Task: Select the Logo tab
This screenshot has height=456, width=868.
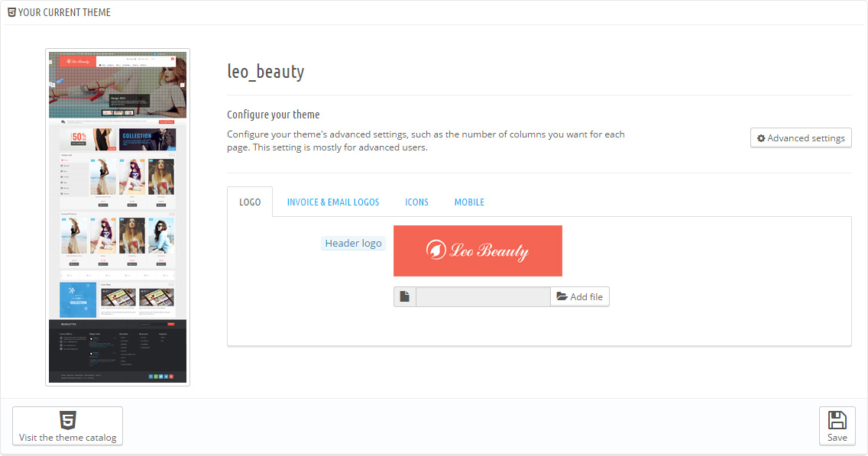Action: coord(250,202)
